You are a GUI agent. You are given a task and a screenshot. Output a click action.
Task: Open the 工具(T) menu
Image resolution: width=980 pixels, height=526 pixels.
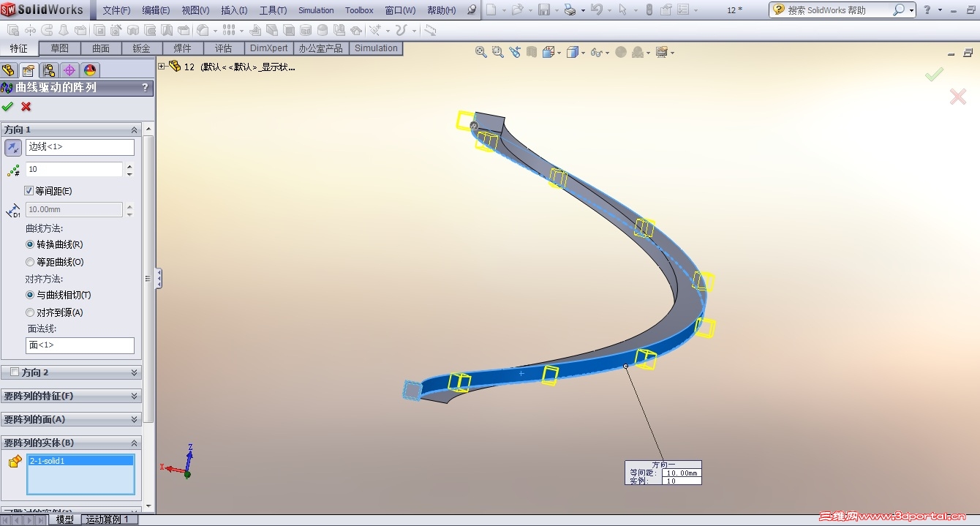tap(274, 10)
